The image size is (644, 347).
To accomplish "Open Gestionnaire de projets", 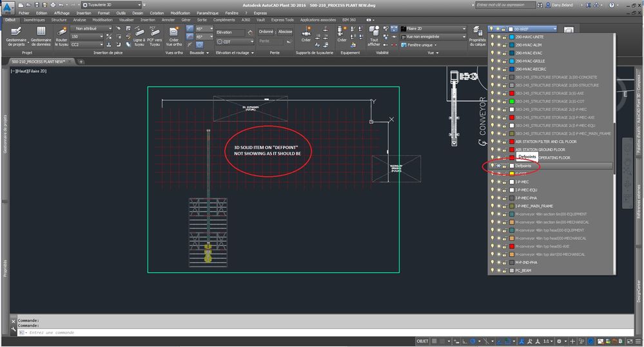I will pos(16,36).
